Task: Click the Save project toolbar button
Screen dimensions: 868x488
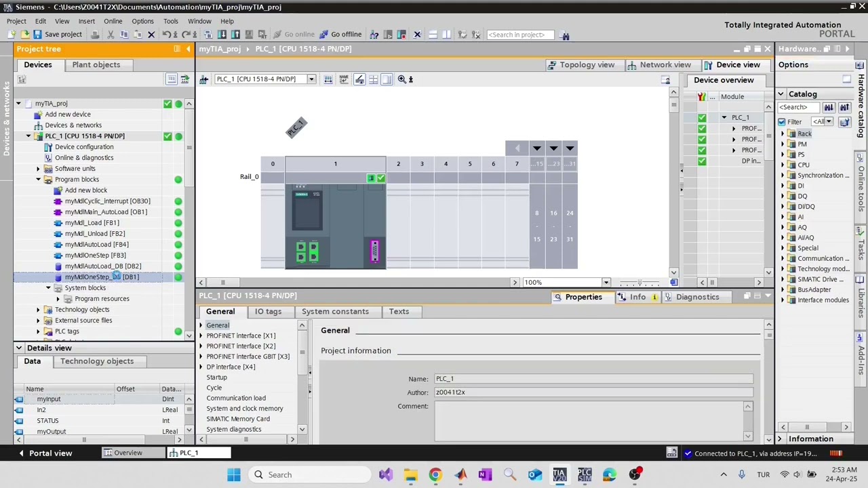Action: (x=58, y=35)
